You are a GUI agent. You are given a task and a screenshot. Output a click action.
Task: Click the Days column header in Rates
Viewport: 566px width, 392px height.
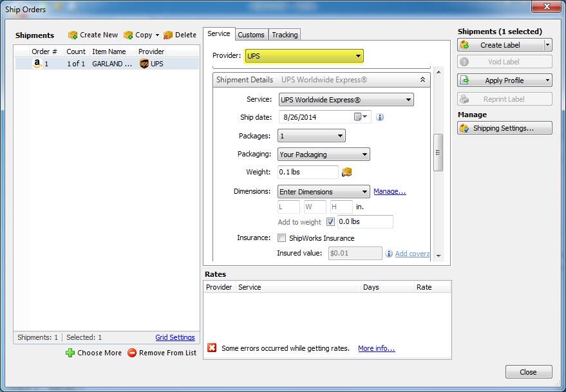pyautogui.click(x=388, y=287)
